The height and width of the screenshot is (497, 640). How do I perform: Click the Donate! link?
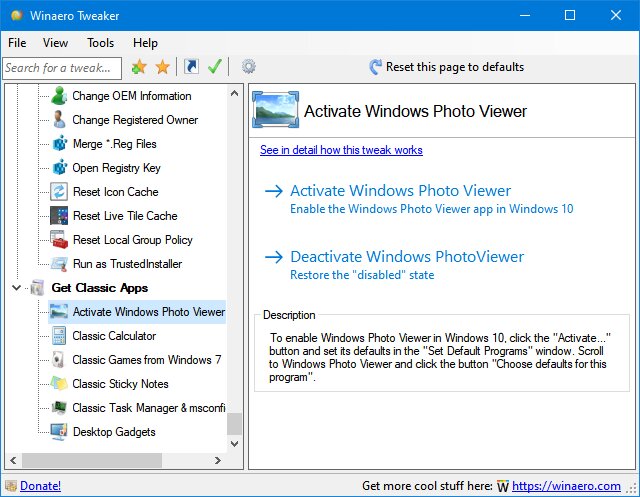pyautogui.click(x=40, y=486)
